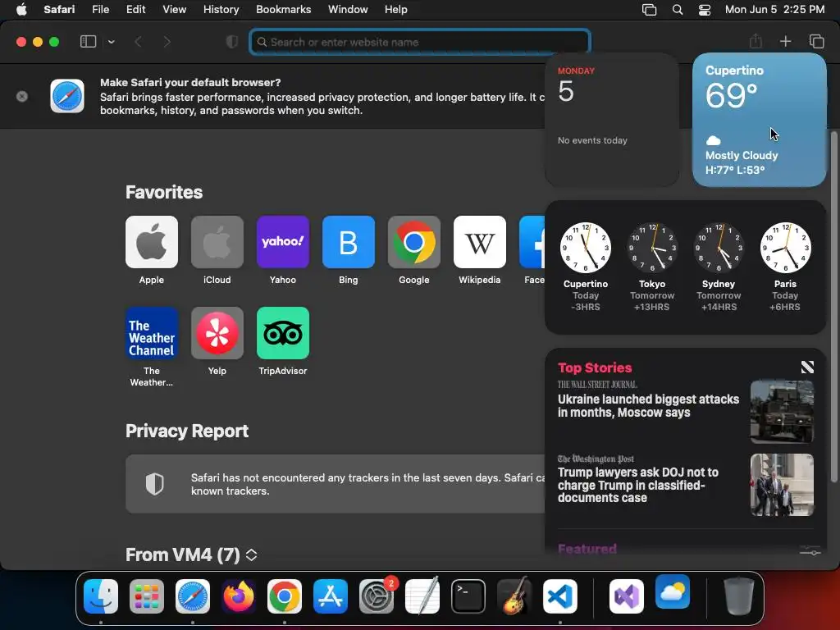Screen dimensions: 840x630
Task: Open the View menu
Action: click(175, 10)
